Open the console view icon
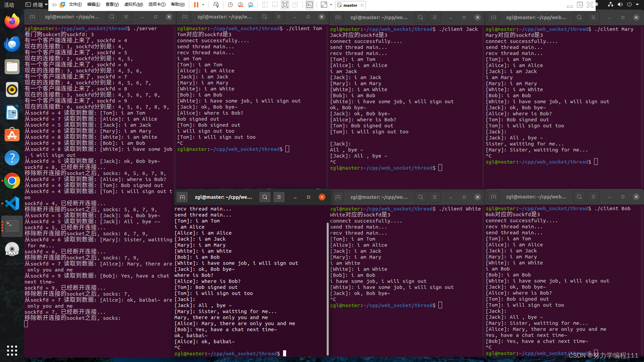Image resolution: width=644 pixels, height=362 pixels. pyautogui.click(x=310, y=5)
